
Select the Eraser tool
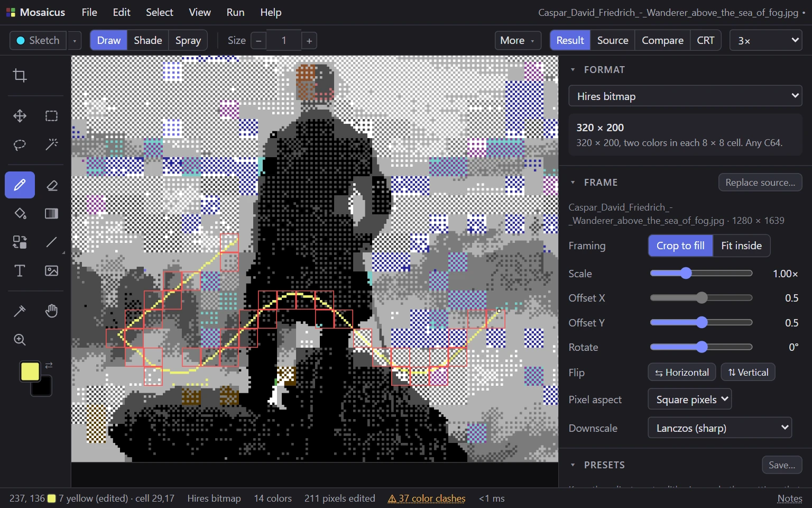pos(51,185)
